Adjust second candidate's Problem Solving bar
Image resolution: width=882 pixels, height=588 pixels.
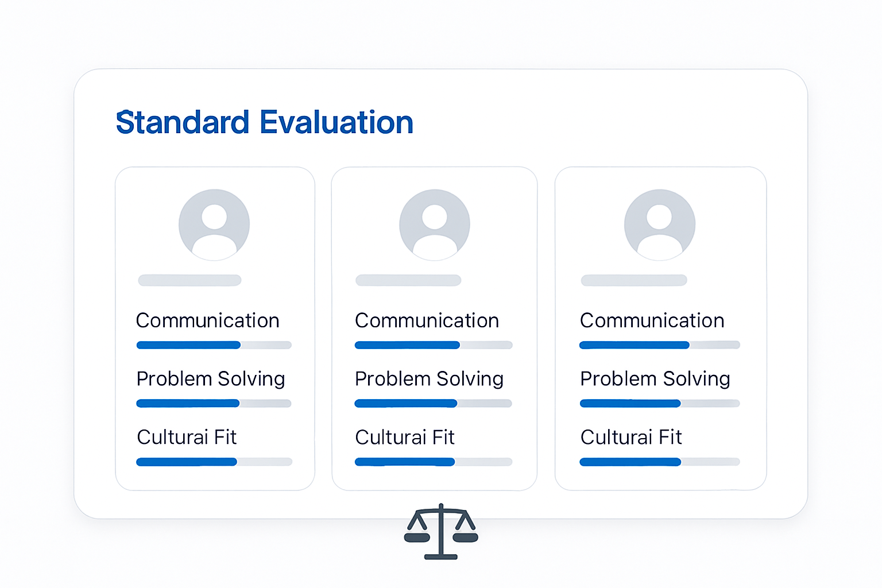pos(434,404)
